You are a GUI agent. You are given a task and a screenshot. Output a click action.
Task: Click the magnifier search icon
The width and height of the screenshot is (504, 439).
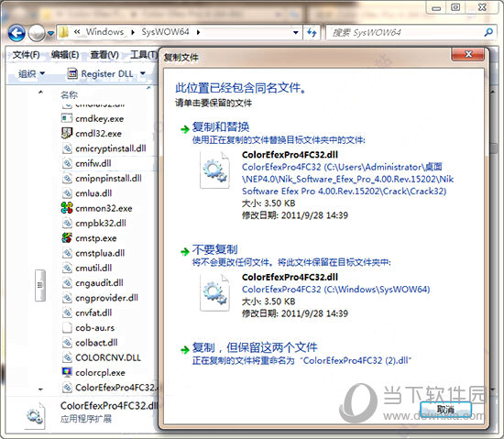(x=488, y=32)
